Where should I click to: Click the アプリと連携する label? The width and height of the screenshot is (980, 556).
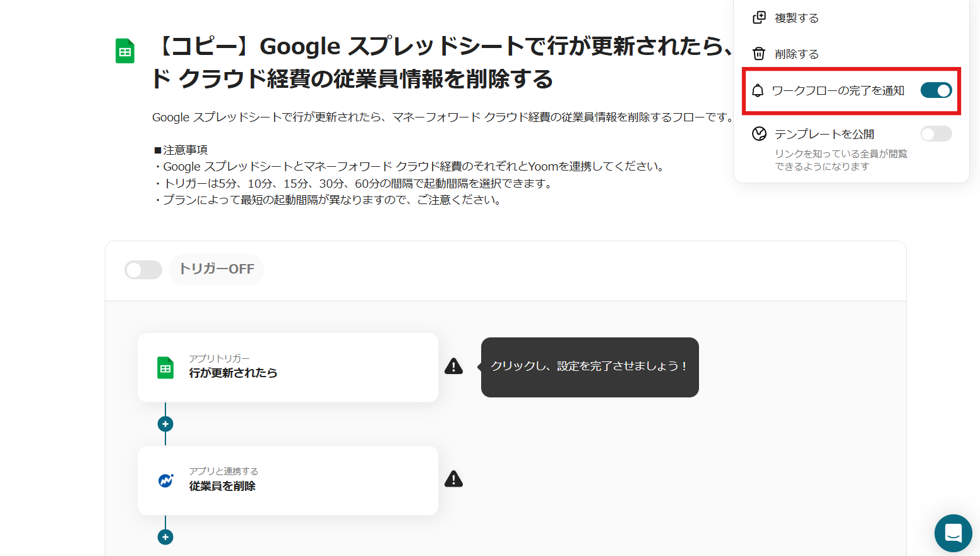click(224, 471)
